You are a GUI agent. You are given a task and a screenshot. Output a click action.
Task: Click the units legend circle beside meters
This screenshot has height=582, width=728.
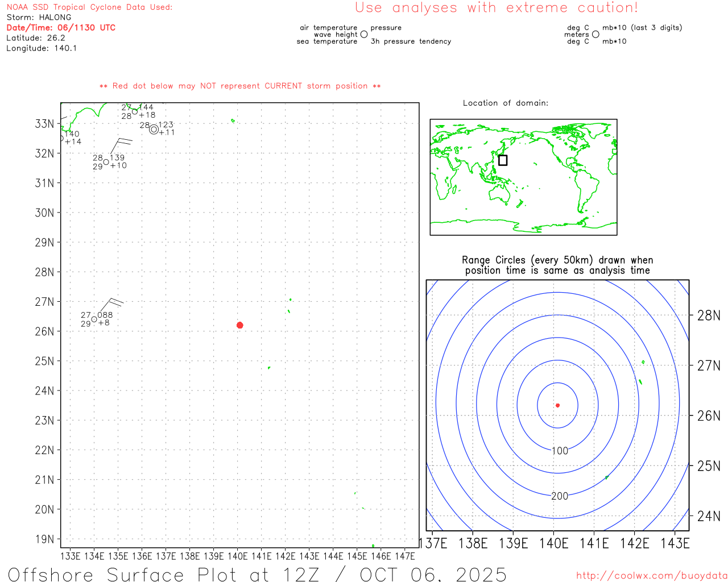[595, 35]
